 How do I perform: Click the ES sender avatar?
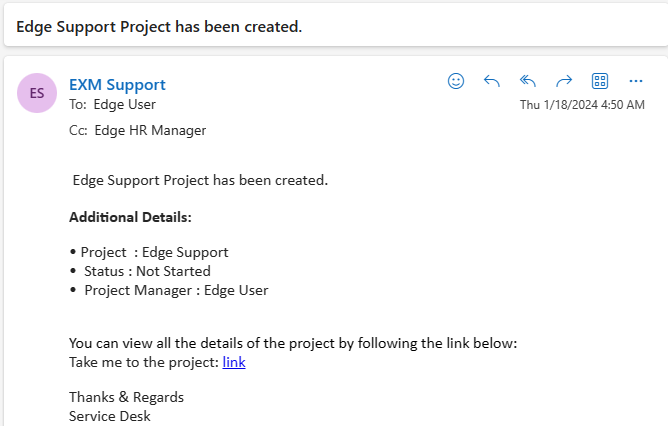(x=37, y=93)
